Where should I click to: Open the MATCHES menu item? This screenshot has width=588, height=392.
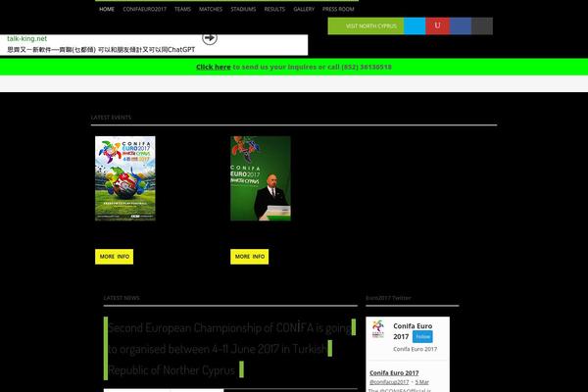point(211,9)
